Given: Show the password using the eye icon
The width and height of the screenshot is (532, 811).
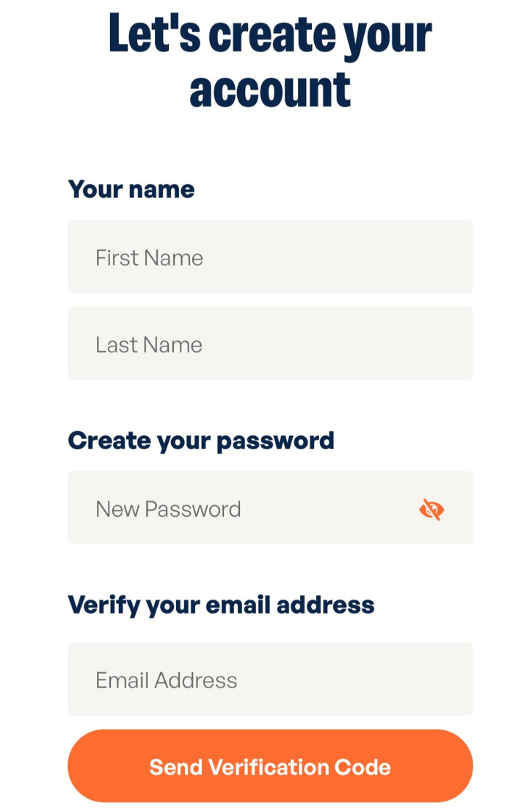Looking at the screenshot, I should tap(431, 509).
